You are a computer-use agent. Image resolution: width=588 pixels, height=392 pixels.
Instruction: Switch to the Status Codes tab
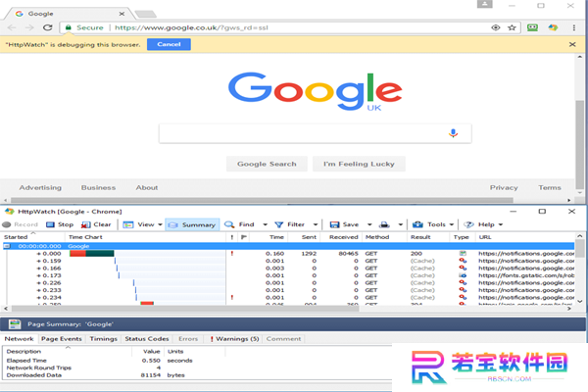(x=147, y=339)
